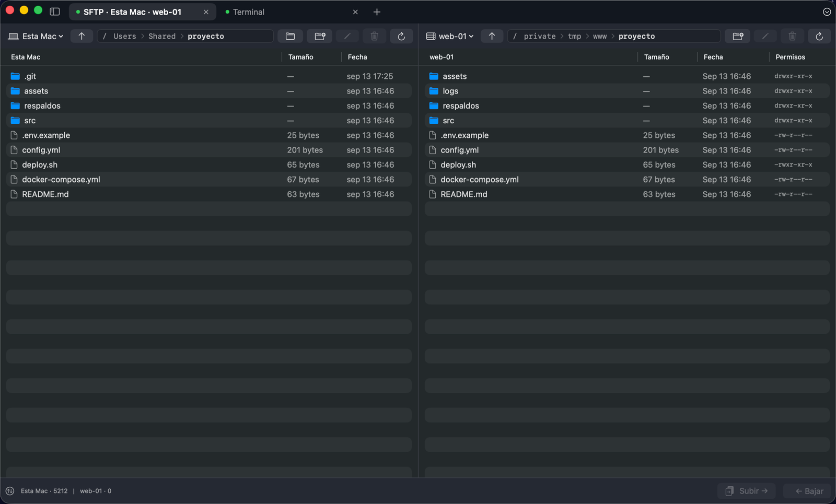Navigate to tmp in the remote breadcrumb
The image size is (836, 504).
pos(574,36)
